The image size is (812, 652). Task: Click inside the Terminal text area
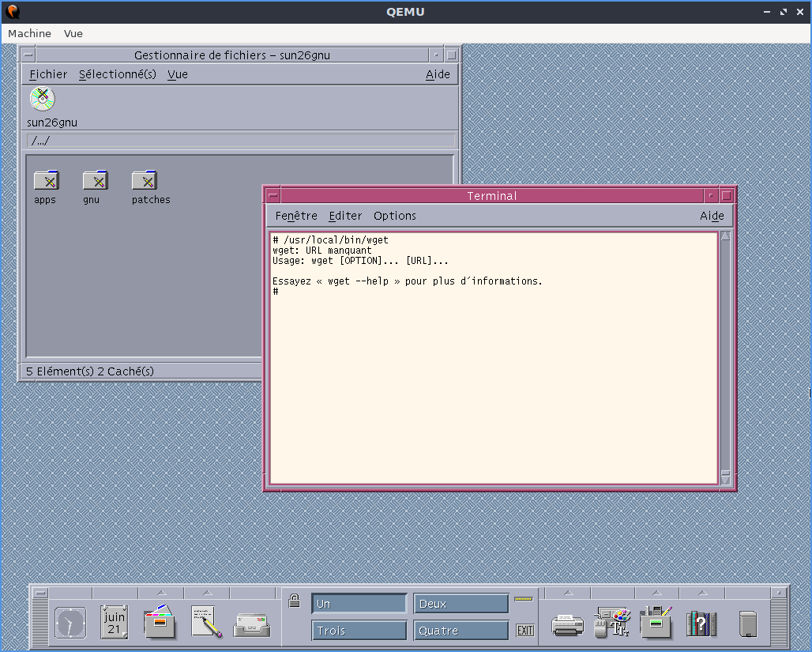pyautogui.click(x=494, y=358)
